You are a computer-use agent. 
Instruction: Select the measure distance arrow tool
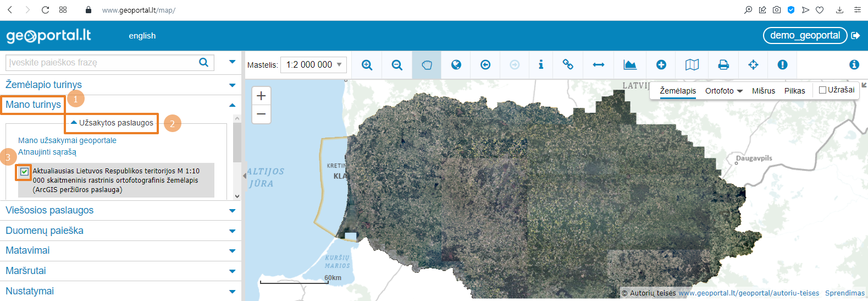(599, 65)
